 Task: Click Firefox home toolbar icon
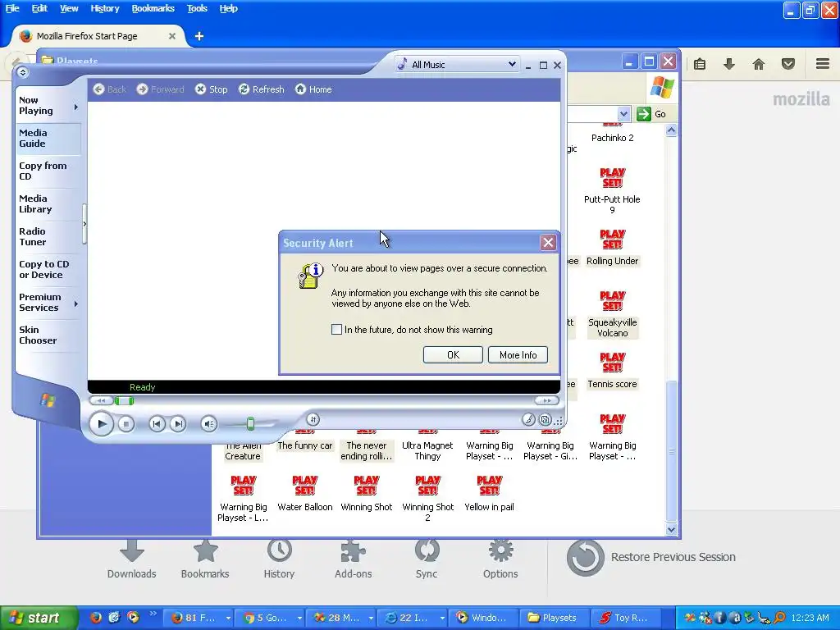pyautogui.click(x=759, y=64)
